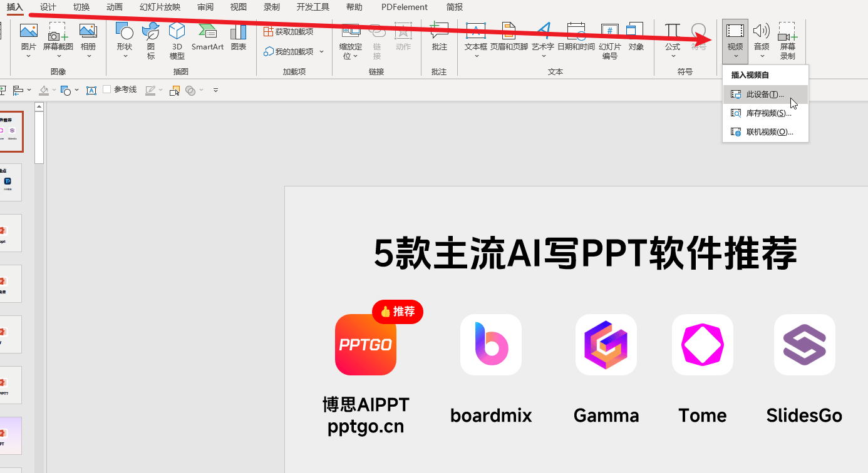The image size is (868, 473).
Task: Open the 录制 record tab
Action: [x=272, y=7]
